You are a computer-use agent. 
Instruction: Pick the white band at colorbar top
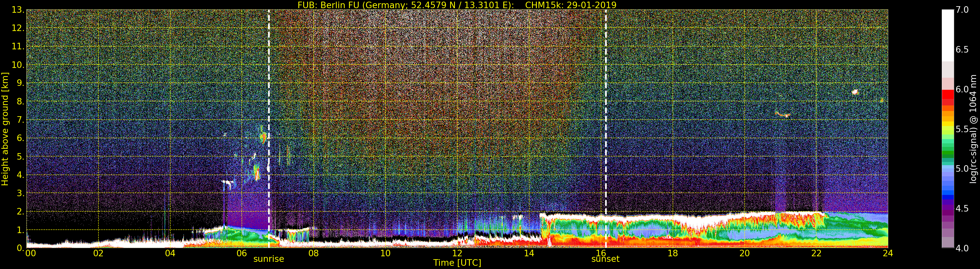[948, 35]
